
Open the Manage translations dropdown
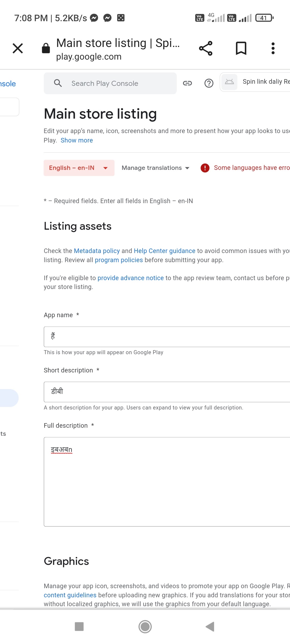(x=155, y=168)
